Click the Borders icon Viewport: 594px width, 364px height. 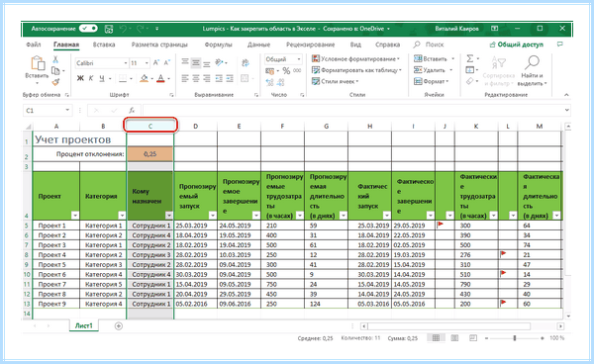pos(123,78)
